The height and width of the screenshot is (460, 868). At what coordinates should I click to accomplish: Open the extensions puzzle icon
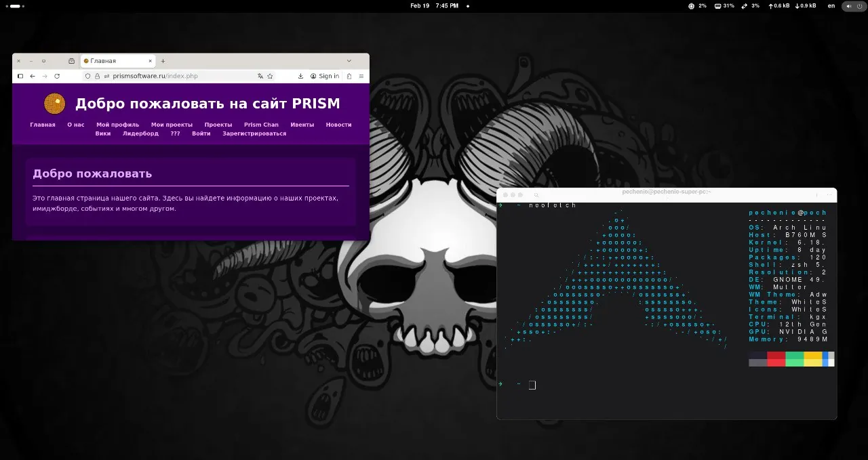click(349, 77)
